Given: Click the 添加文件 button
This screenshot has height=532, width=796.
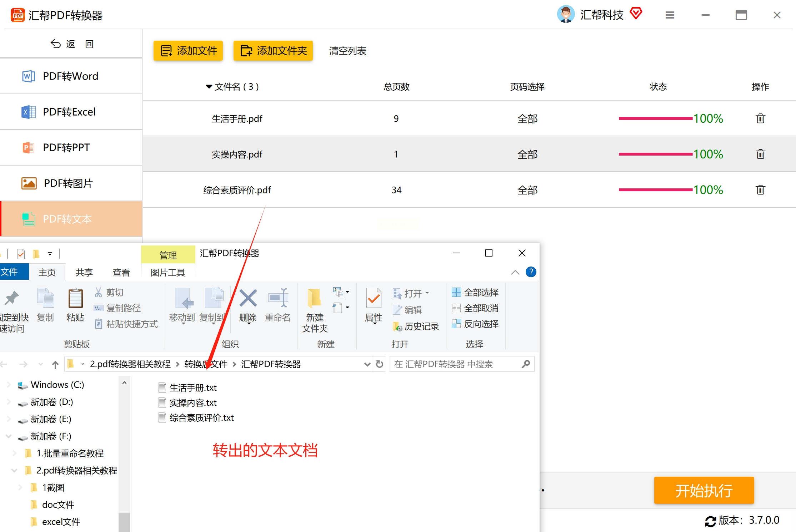Looking at the screenshot, I should 188,51.
